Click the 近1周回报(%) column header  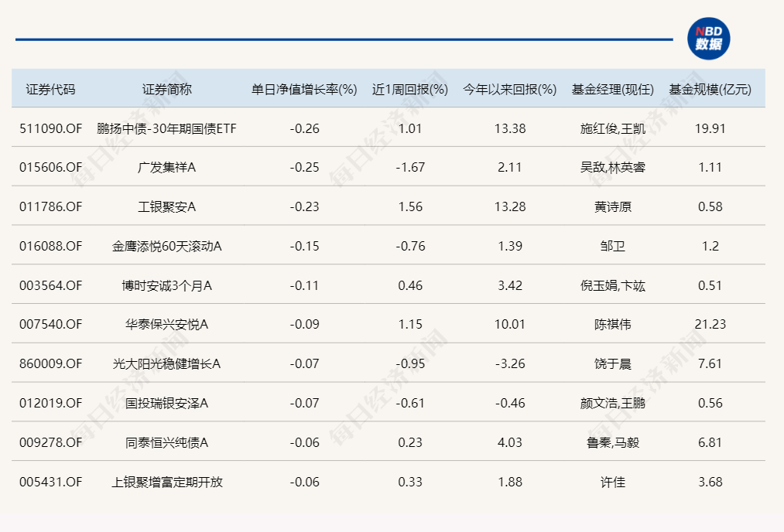(410, 87)
